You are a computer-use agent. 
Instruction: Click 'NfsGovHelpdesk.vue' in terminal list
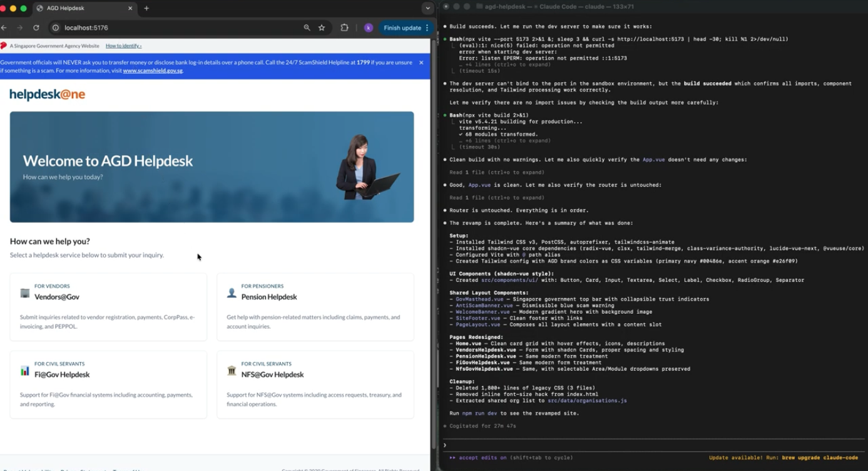(484, 369)
